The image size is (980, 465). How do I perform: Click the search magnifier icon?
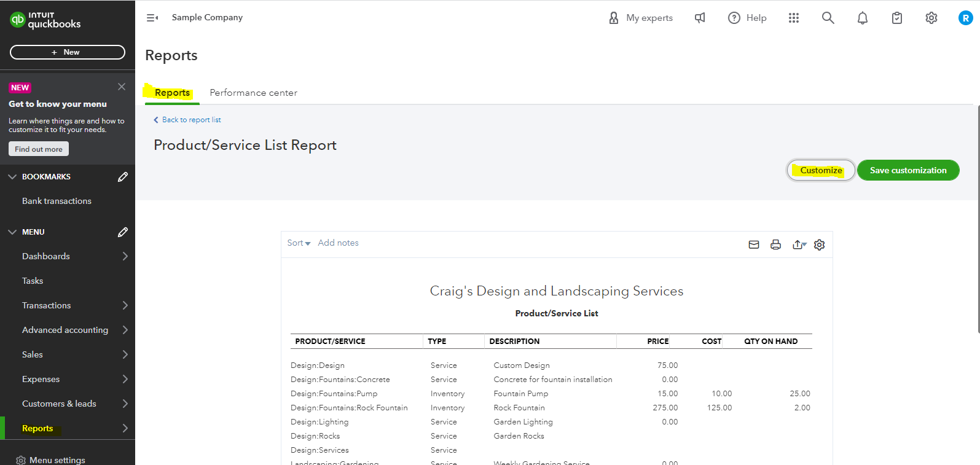828,18
